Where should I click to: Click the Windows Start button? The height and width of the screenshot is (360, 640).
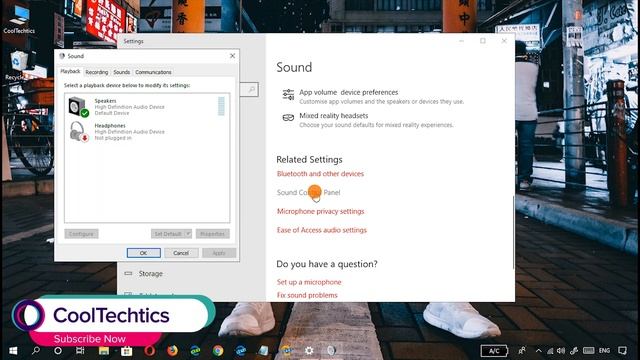[13, 351]
